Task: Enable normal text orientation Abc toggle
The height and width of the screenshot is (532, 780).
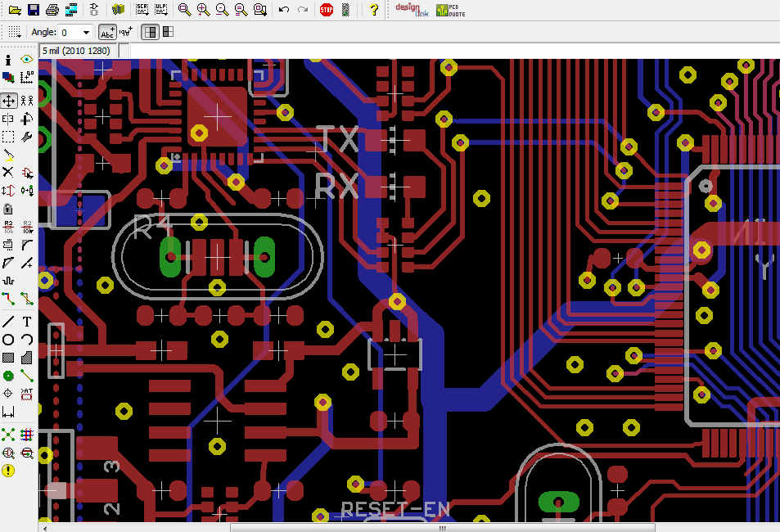Action: coord(107,32)
